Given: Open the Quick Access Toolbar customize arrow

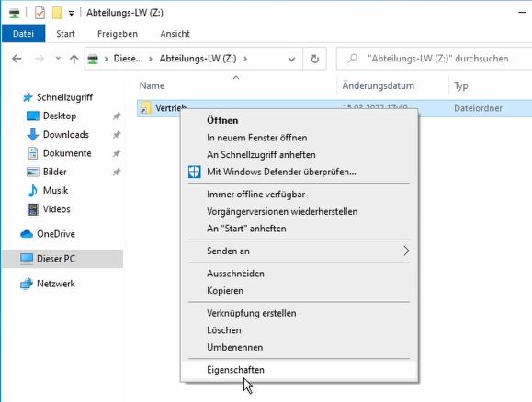Looking at the screenshot, I should (72, 13).
